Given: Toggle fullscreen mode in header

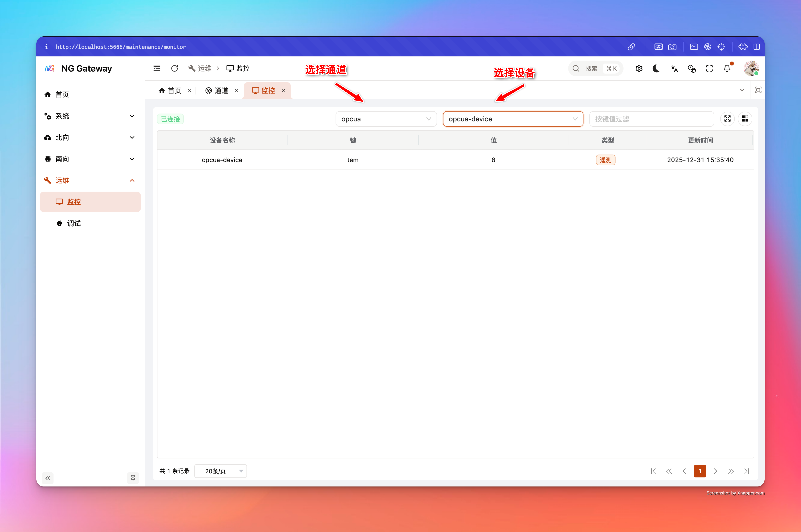Looking at the screenshot, I should coord(709,68).
